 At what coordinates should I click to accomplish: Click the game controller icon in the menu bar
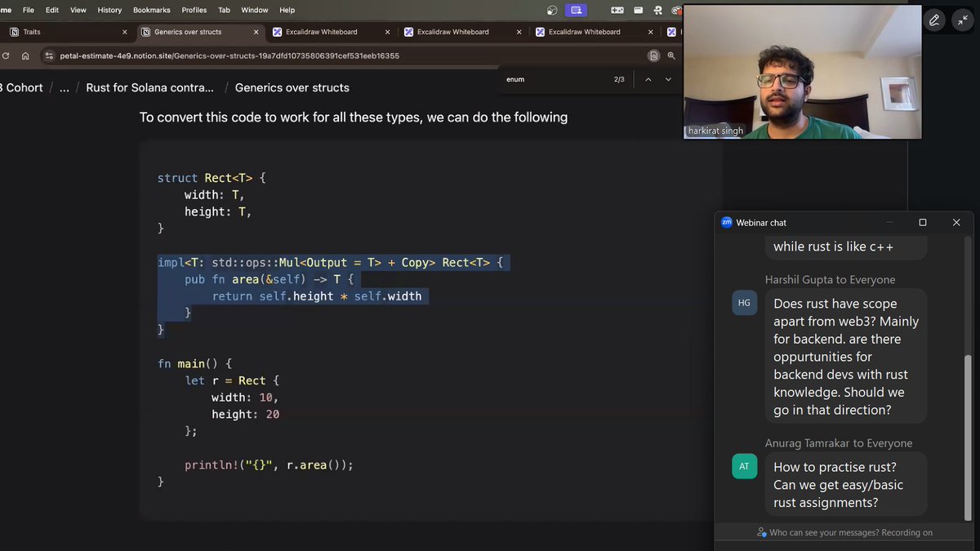pos(617,10)
